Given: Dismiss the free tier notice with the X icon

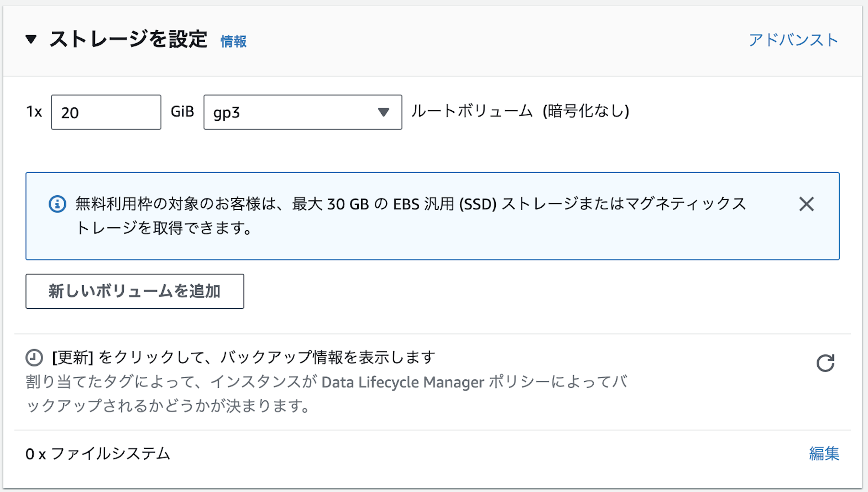Looking at the screenshot, I should (x=807, y=204).
